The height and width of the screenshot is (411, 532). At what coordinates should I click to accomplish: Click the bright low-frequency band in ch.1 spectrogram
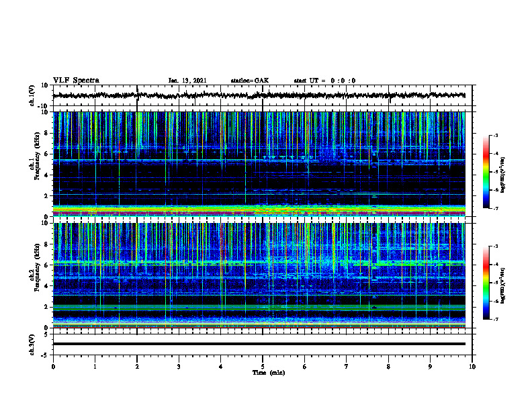[259, 211]
